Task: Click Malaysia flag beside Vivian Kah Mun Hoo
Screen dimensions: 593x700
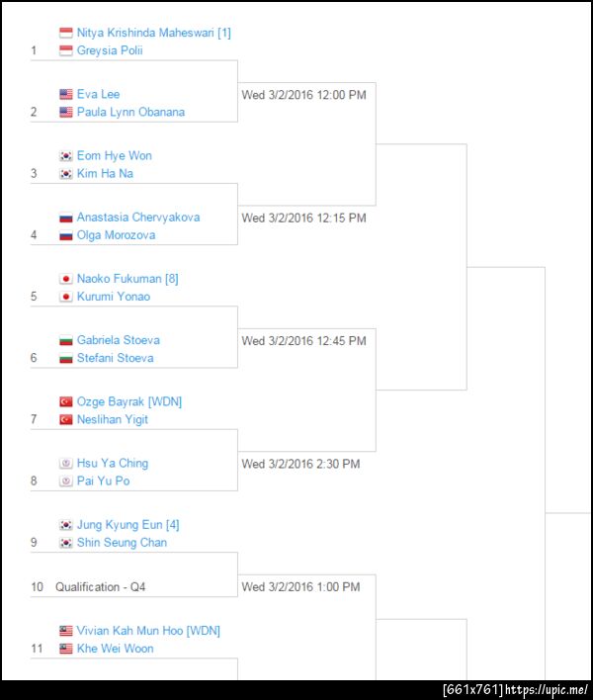Action: (x=66, y=631)
